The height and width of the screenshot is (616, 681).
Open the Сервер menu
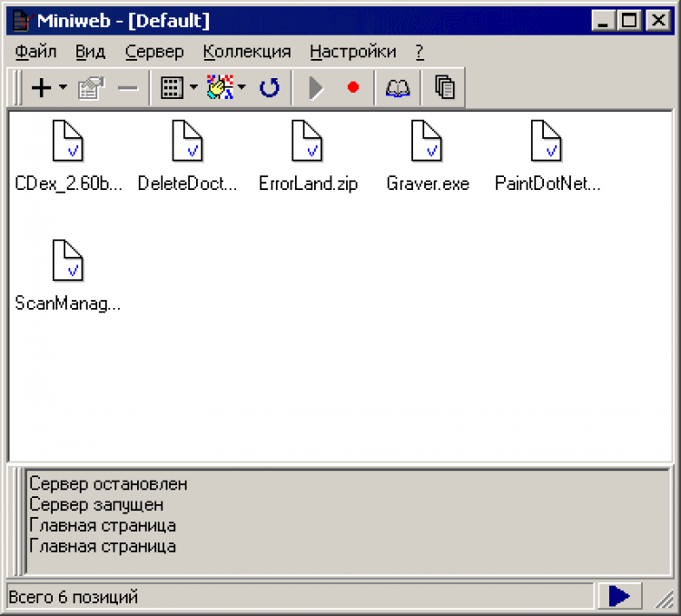[154, 52]
